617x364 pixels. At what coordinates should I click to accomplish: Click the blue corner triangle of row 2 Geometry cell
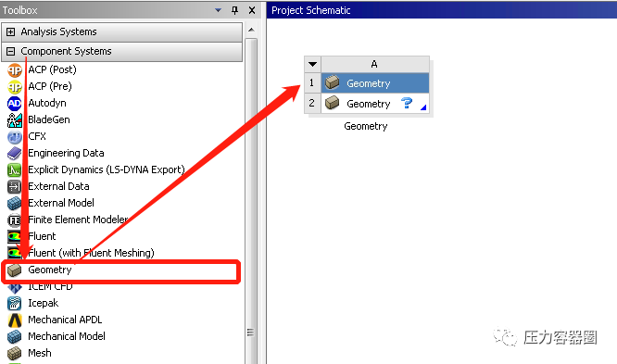coord(423,107)
